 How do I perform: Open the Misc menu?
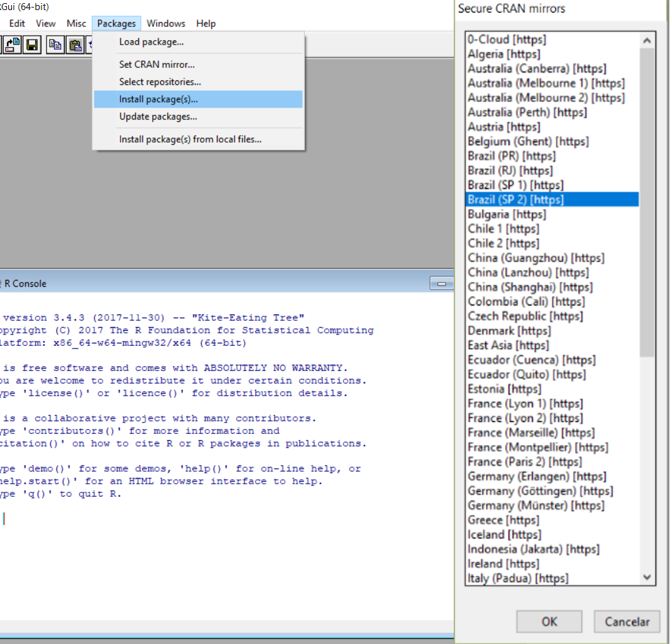(76, 23)
